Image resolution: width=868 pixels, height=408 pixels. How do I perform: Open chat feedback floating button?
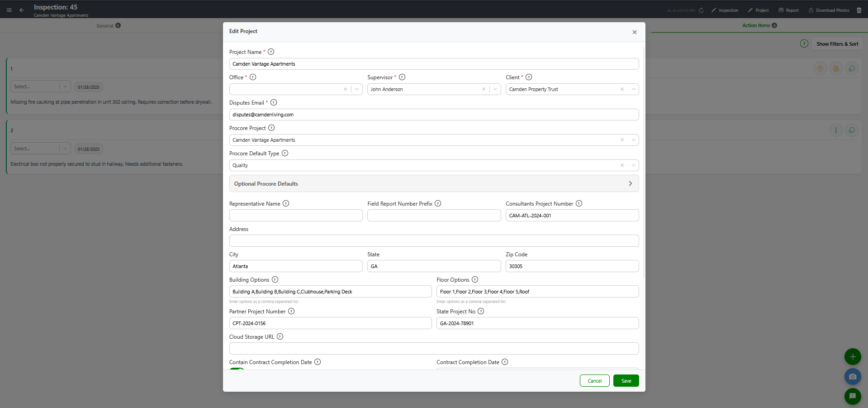tap(853, 396)
